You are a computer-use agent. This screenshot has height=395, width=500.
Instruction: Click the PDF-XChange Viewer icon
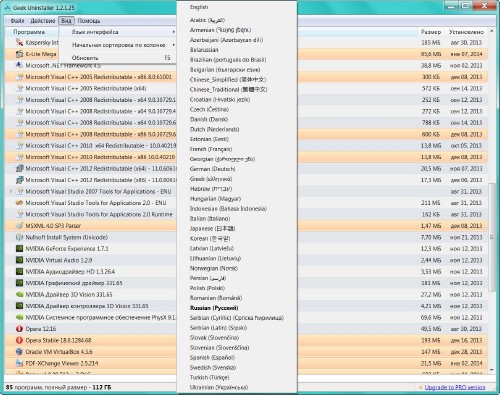20,363
